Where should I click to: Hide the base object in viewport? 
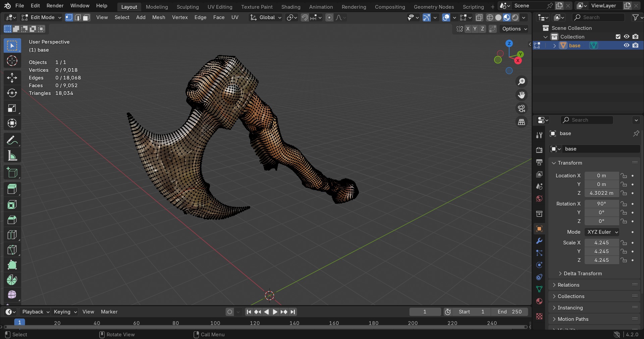(627, 45)
